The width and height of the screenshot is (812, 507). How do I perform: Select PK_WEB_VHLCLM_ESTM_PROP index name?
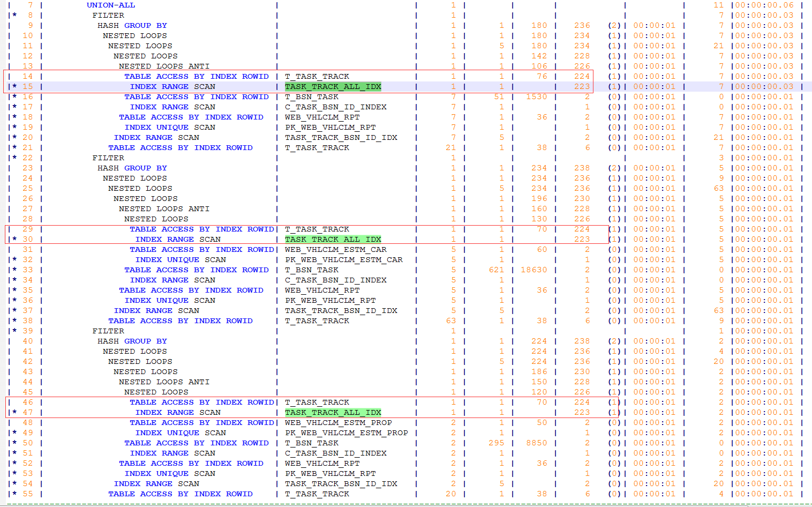tap(347, 433)
